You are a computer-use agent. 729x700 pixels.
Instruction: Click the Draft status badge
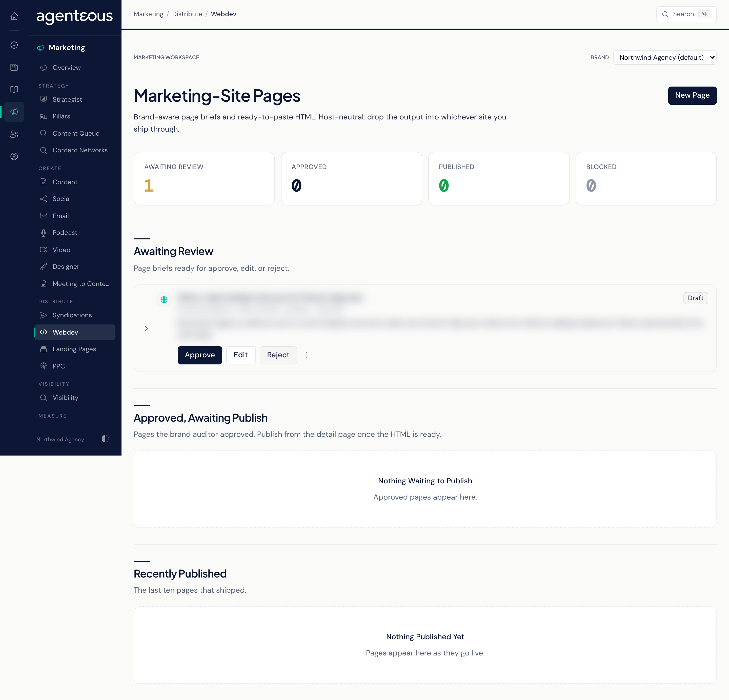(x=696, y=298)
